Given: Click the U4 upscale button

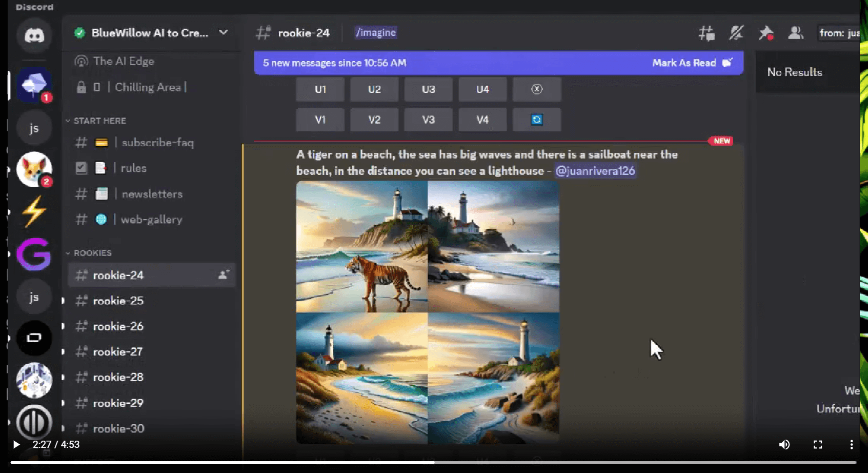Looking at the screenshot, I should 482,89.
